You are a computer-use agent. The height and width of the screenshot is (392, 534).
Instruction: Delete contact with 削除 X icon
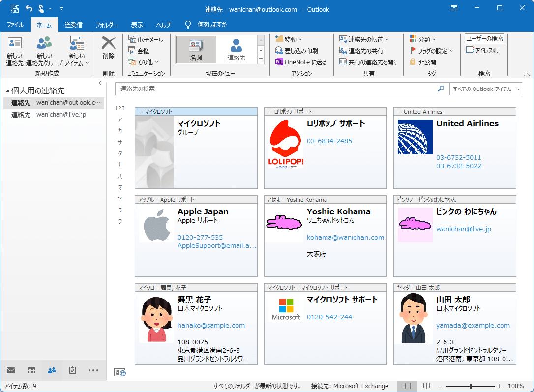click(x=109, y=43)
